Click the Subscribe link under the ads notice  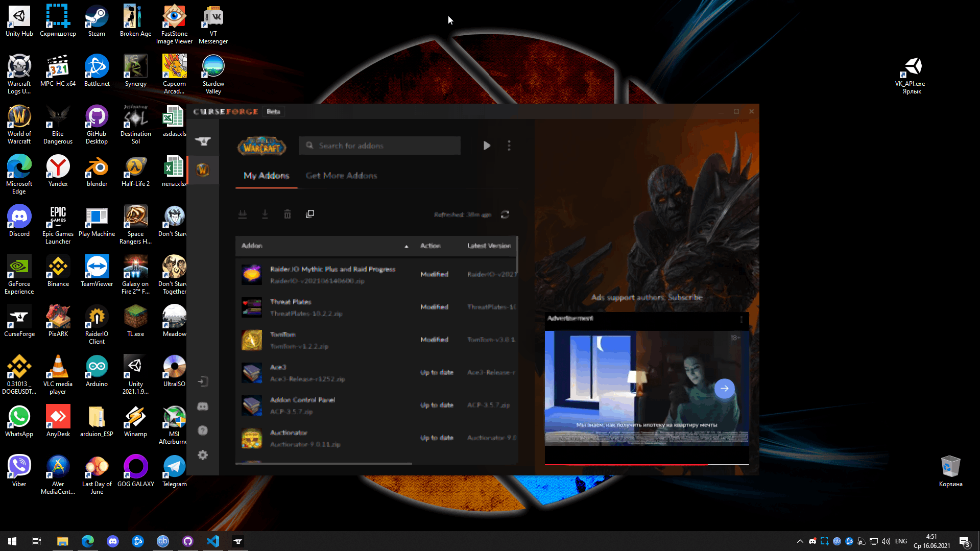click(685, 297)
